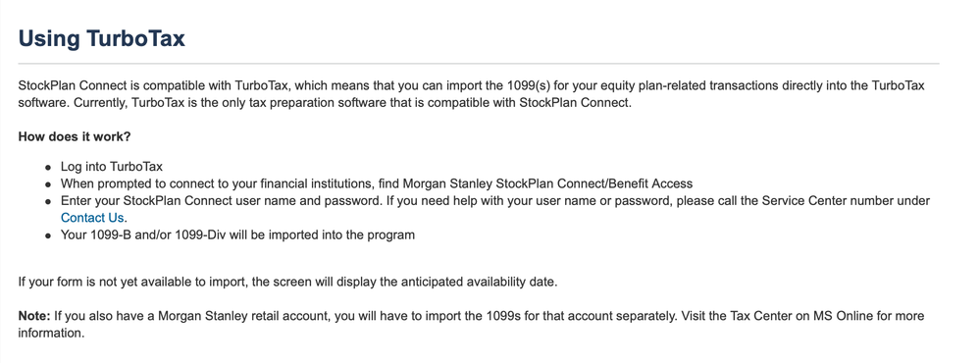Click the bullet dot before Enter your StockPlan

[48, 202]
